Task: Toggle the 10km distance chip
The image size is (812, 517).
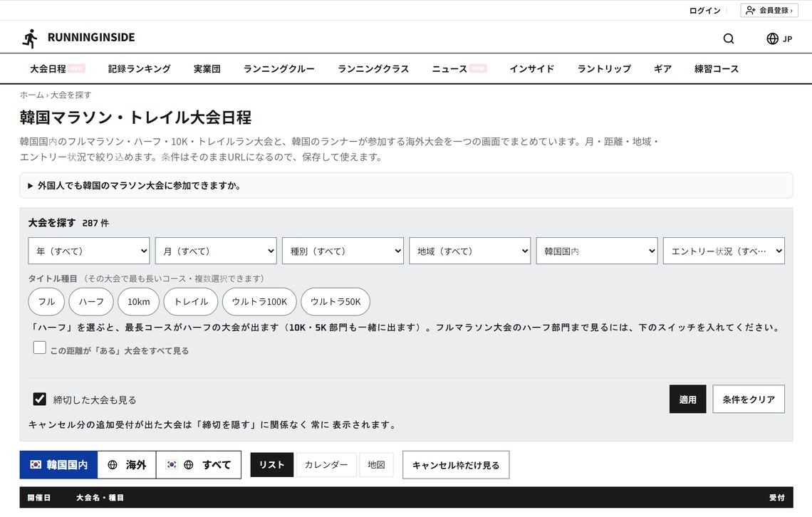Action: tap(139, 302)
